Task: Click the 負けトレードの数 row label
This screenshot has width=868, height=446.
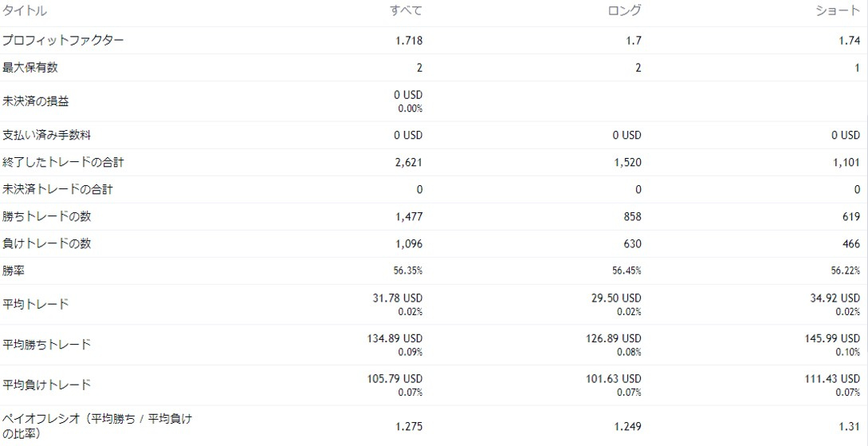Action: click(46, 244)
